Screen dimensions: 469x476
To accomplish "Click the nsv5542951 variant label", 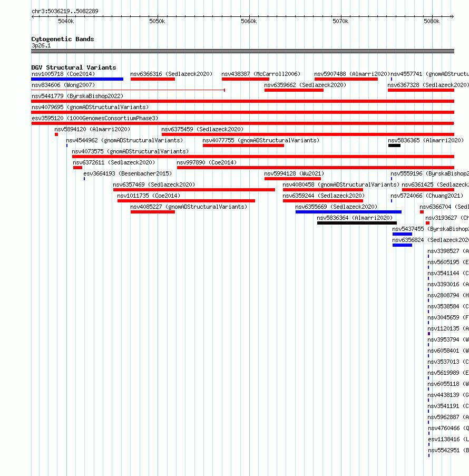I will (448, 451).
